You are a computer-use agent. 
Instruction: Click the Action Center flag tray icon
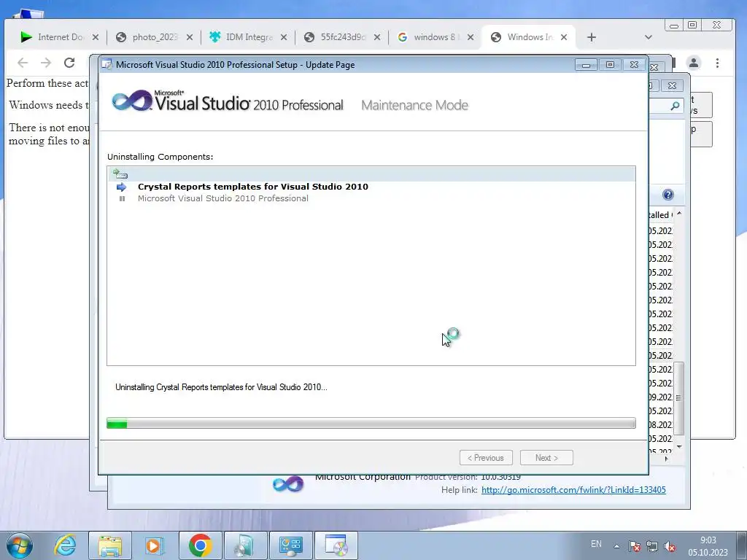coord(634,546)
